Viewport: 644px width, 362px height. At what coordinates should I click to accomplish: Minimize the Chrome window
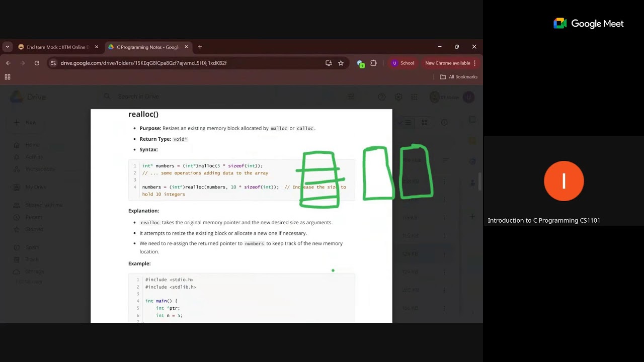(439, 47)
